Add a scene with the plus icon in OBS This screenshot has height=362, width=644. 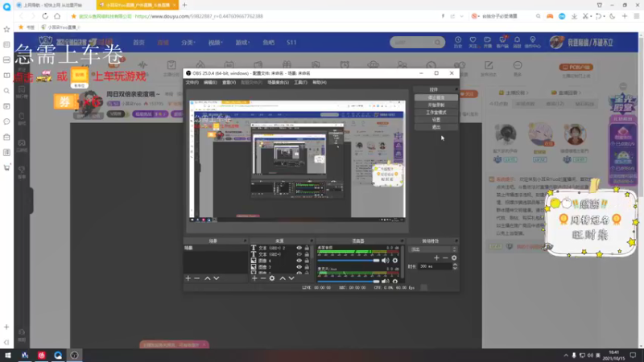point(188,278)
